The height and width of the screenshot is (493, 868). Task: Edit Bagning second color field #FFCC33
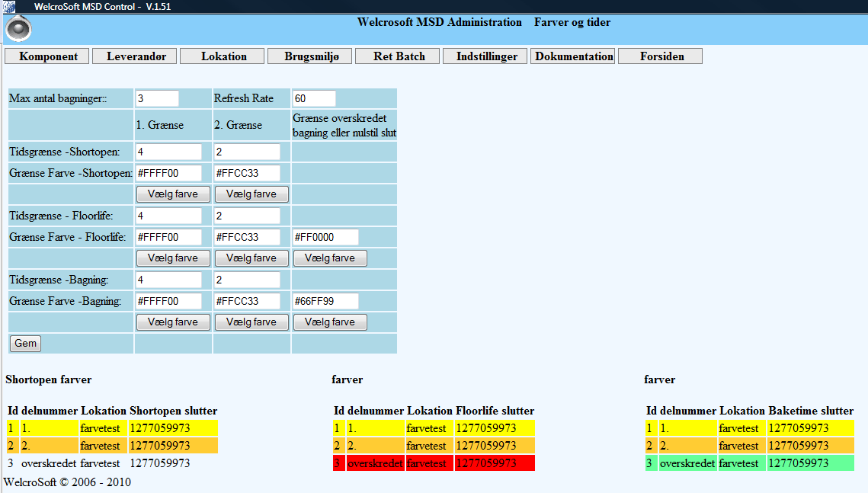pyautogui.click(x=247, y=301)
